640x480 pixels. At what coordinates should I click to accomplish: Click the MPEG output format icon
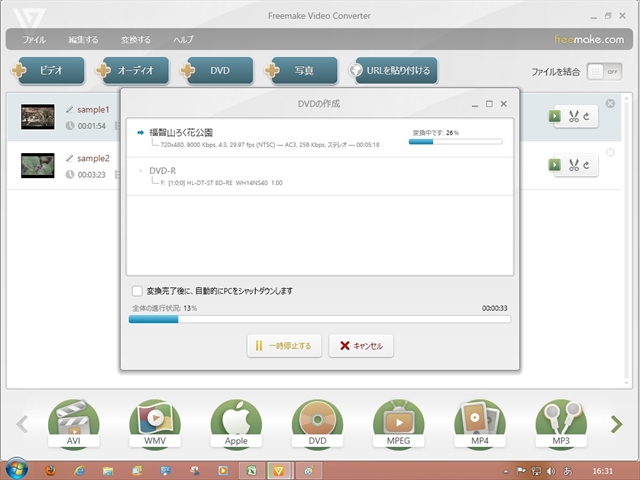[398, 423]
